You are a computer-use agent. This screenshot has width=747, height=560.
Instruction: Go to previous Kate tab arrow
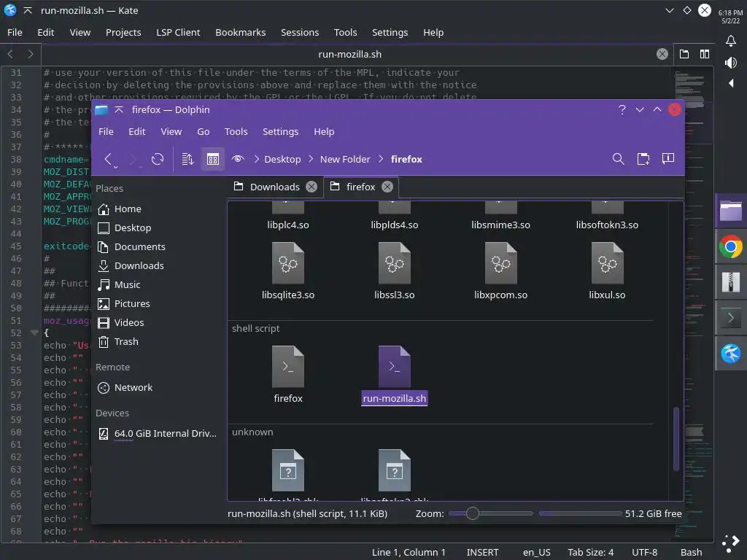click(x=10, y=54)
